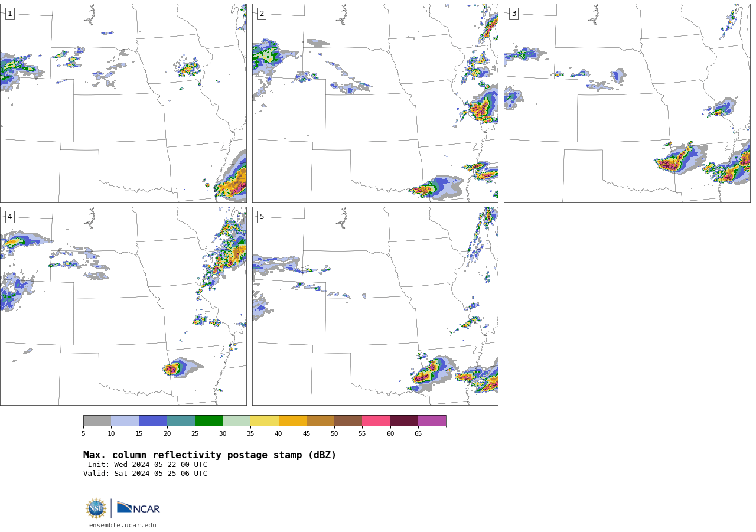Click the Max. column reflectivity title
Viewport: 756px width, 532px height.
pyautogui.click(x=210, y=455)
